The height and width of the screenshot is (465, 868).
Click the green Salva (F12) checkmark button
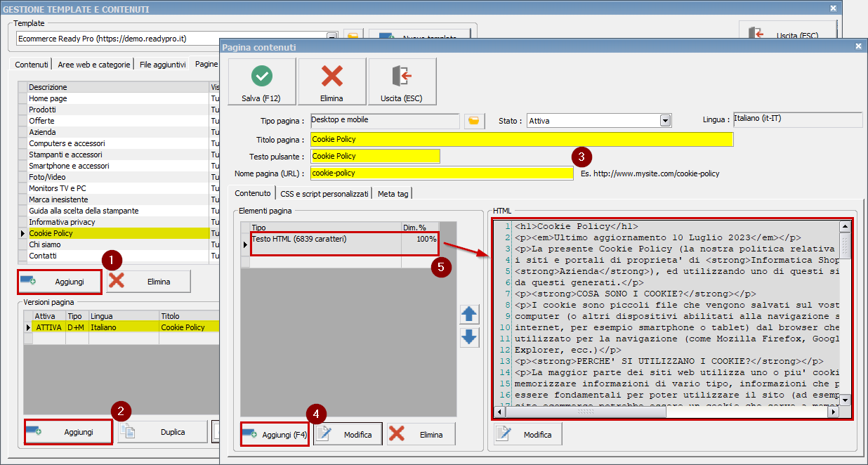coord(261,81)
